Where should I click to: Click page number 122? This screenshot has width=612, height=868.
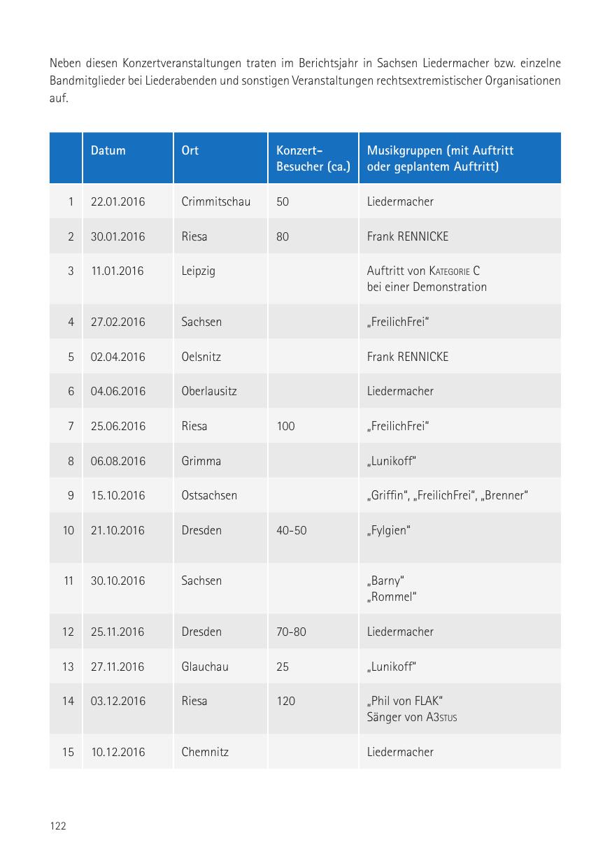coord(58,826)
